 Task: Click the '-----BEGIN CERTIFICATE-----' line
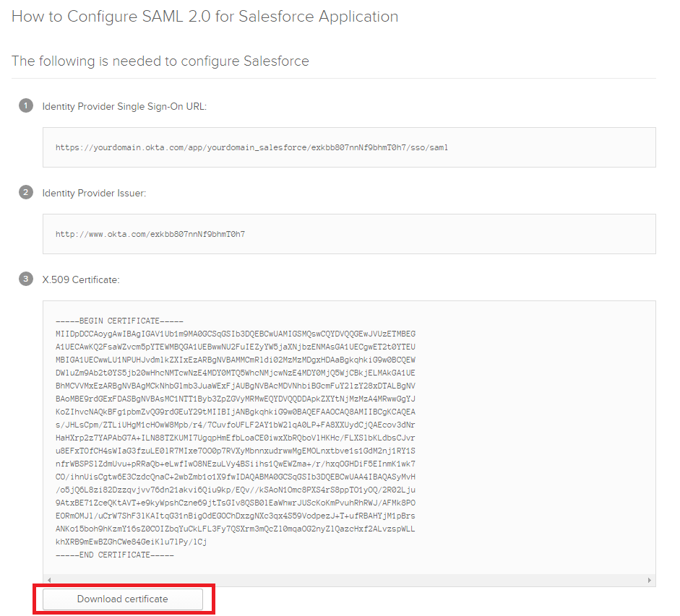pos(119,321)
